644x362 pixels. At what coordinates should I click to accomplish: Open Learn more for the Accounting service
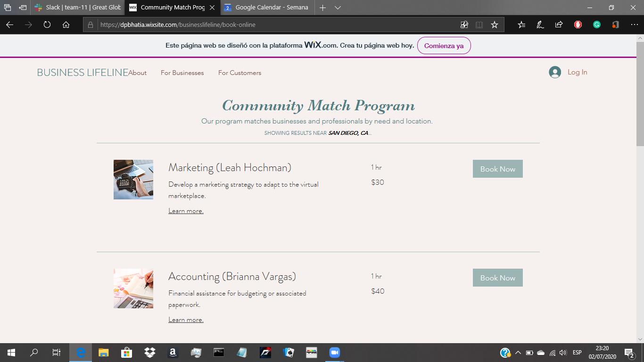pyautogui.click(x=186, y=320)
